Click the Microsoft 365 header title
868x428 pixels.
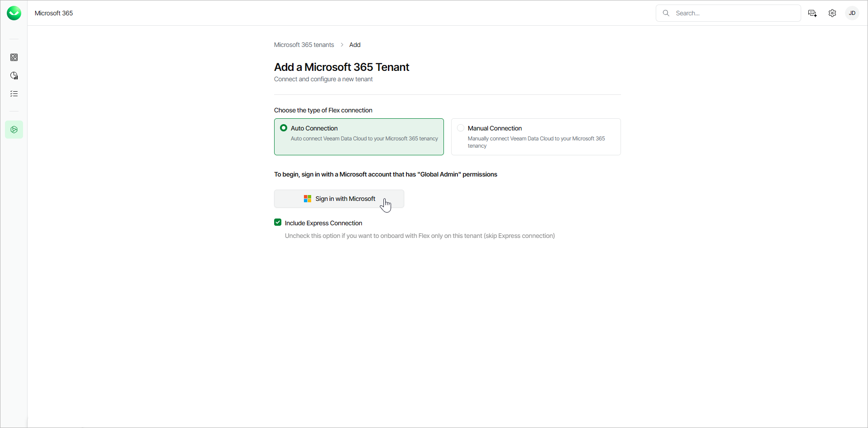point(54,13)
